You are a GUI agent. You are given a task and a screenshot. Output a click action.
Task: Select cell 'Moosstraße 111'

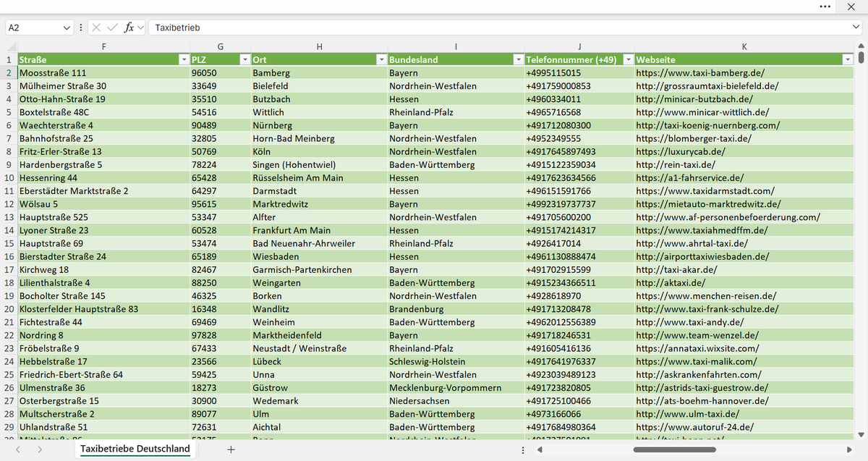tap(103, 73)
